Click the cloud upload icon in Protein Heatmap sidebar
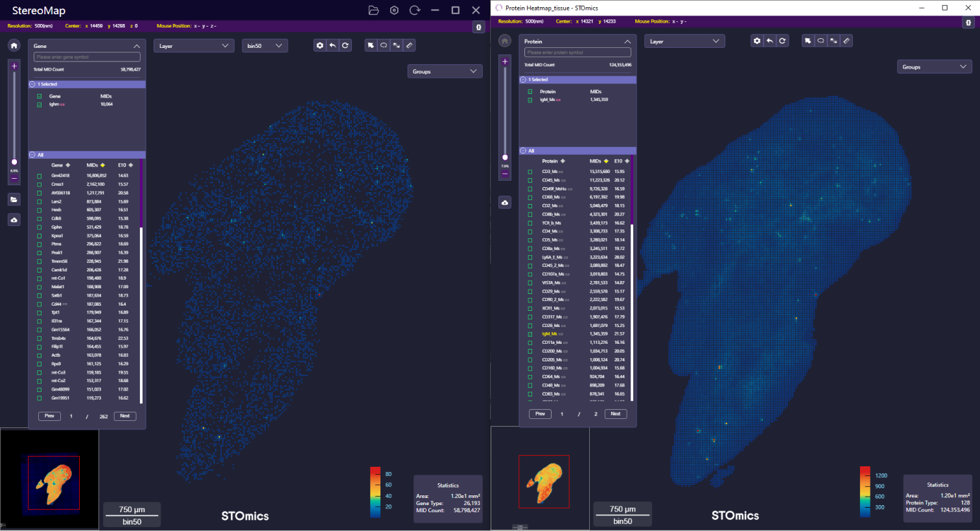980x531 pixels. pos(505,203)
